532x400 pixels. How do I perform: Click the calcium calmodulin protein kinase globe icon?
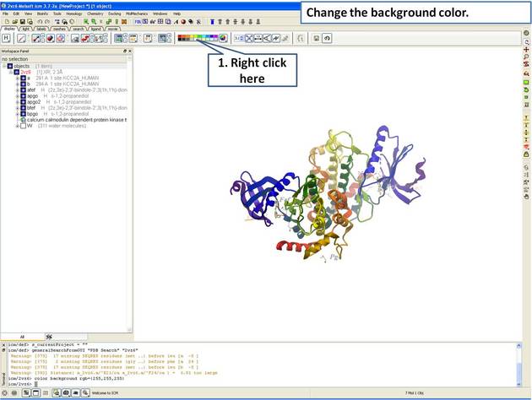tap(22, 120)
